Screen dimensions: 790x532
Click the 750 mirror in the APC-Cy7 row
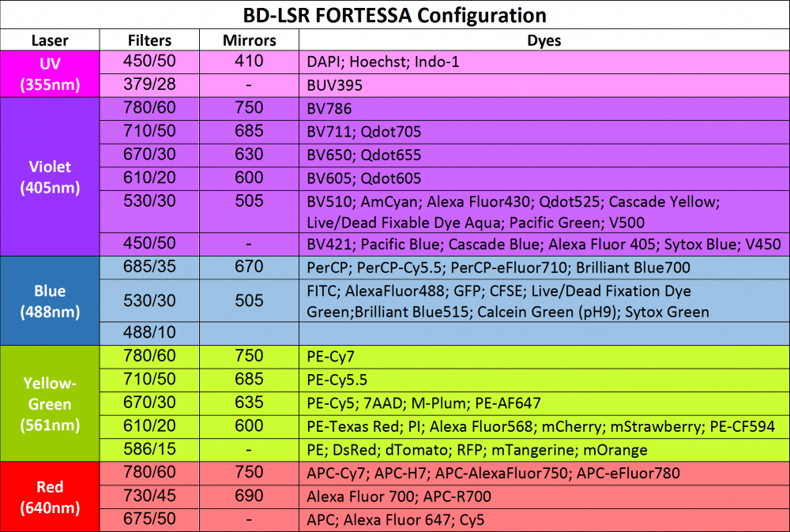tap(250, 473)
